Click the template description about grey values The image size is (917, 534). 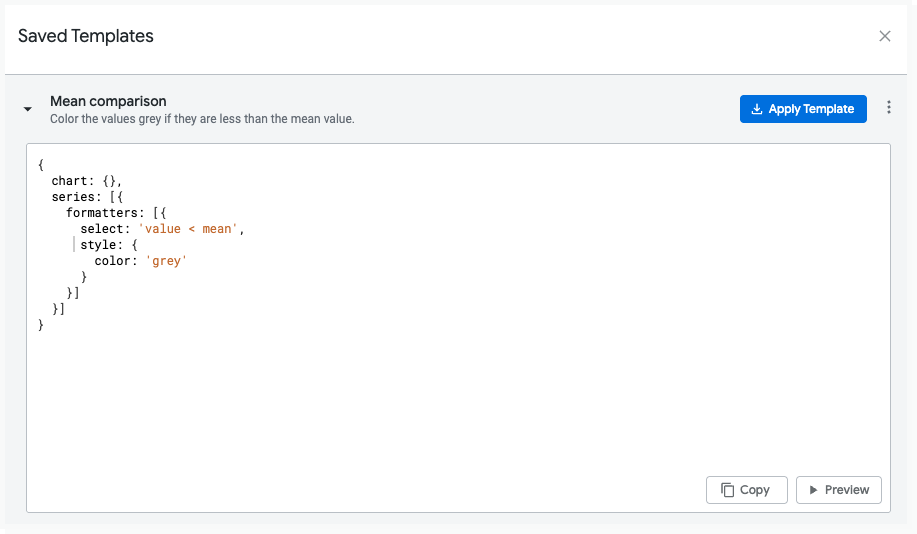click(202, 119)
